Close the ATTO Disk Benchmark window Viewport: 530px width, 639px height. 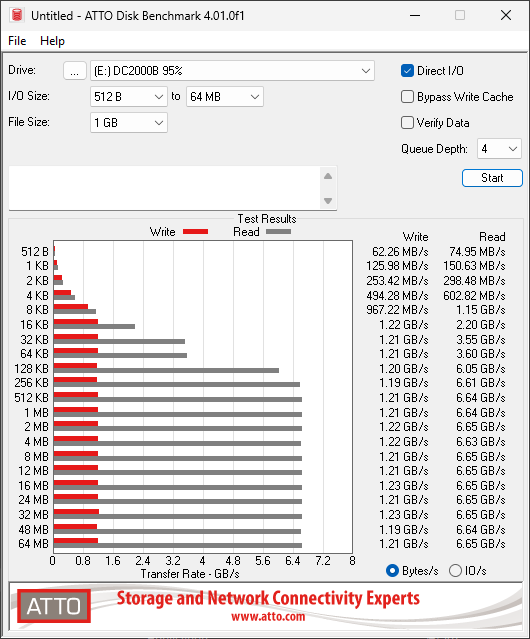[x=506, y=15]
